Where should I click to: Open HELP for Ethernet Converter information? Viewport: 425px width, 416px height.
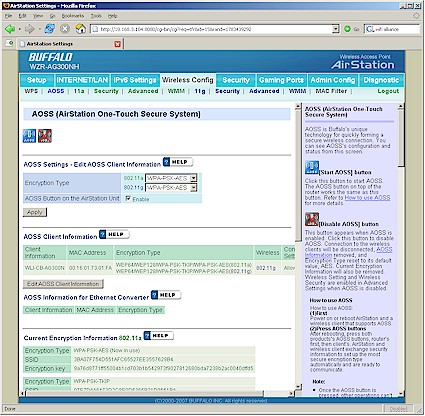[x=166, y=295]
